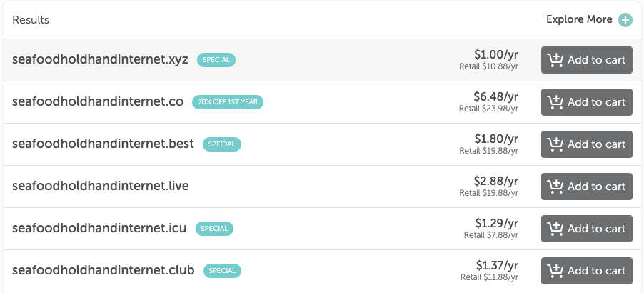Screen dimensions: 644x293
Task: Add seafoodholdhandinternet.xyz to cart
Action: click(586, 60)
